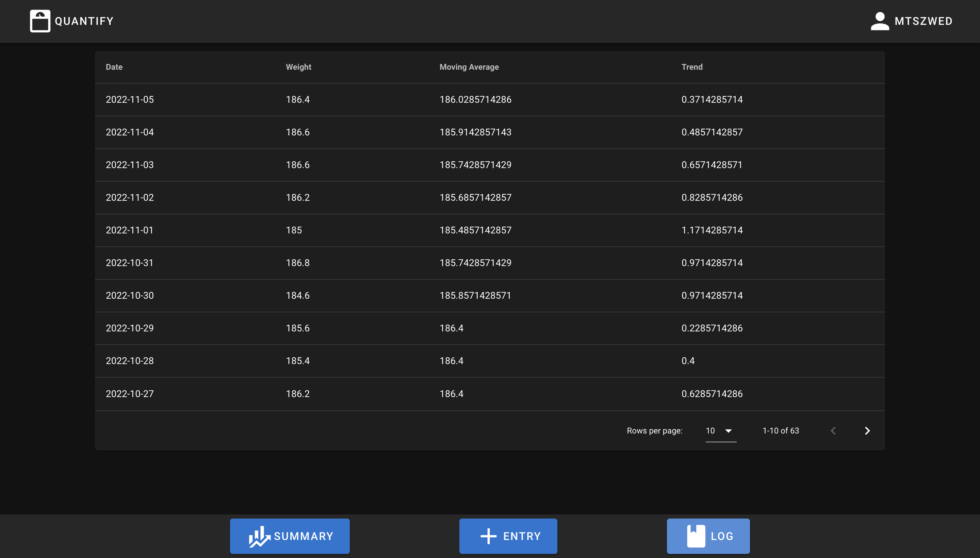
Task: Click the QUANTIFY app title
Action: click(x=84, y=21)
